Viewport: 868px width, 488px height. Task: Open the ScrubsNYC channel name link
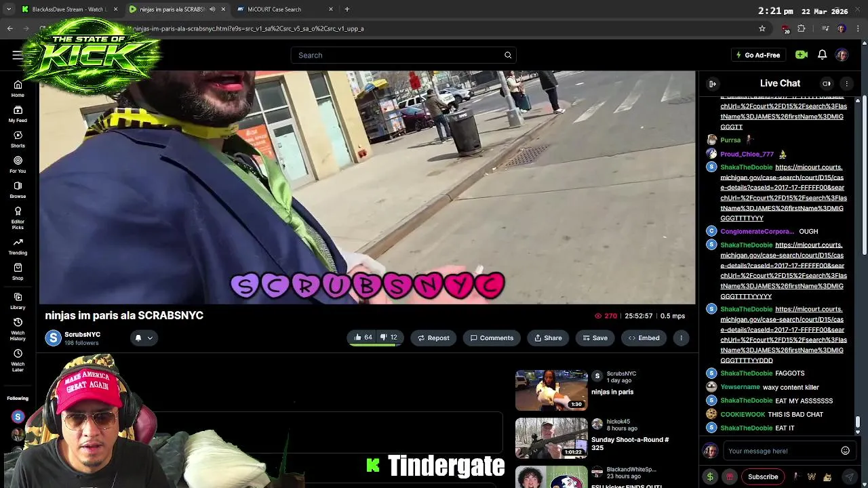click(82, 334)
